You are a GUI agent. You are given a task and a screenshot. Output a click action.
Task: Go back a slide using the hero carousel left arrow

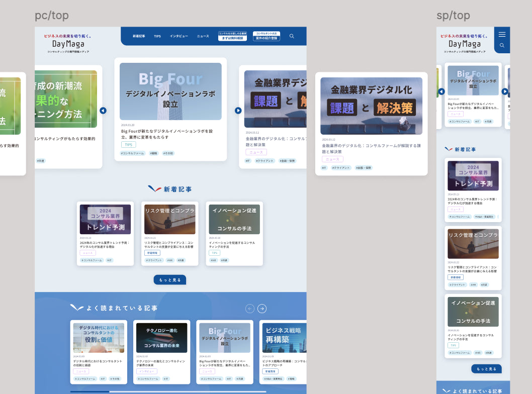click(103, 110)
